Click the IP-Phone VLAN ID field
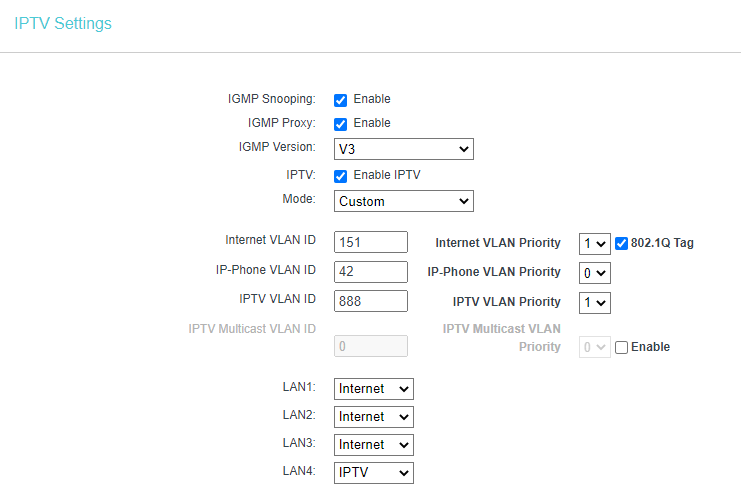Viewport: 741px width, 491px height. click(x=370, y=271)
